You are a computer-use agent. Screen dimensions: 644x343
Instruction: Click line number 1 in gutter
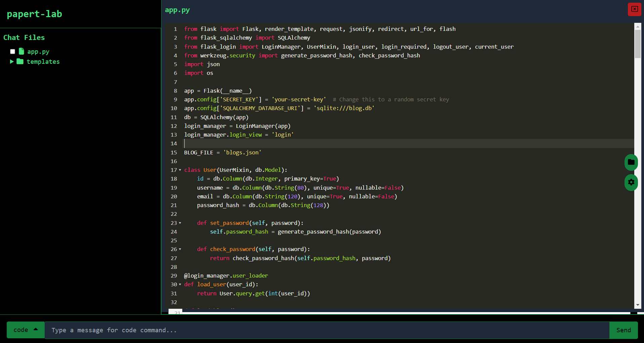(x=175, y=29)
